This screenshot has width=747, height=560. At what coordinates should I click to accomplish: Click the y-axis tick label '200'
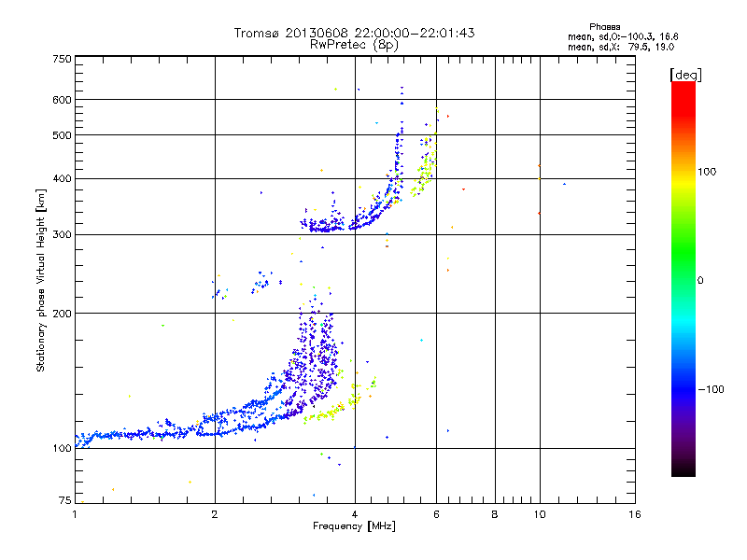click(x=62, y=314)
